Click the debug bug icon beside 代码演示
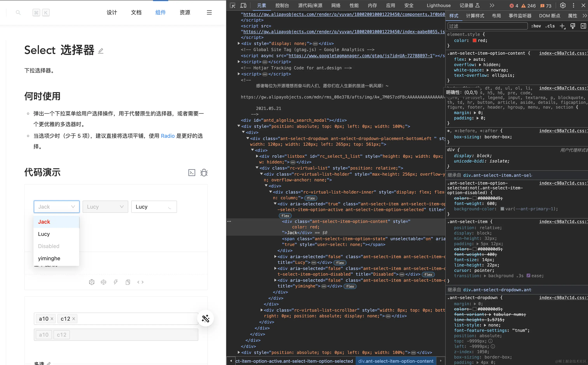 pyautogui.click(x=204, y=173)
